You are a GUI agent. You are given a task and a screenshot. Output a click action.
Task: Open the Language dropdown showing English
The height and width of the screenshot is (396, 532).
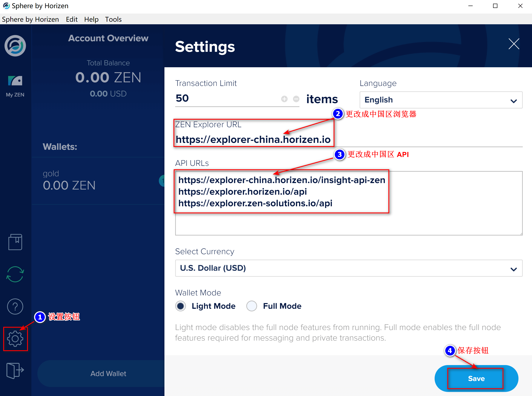[441, 100]
